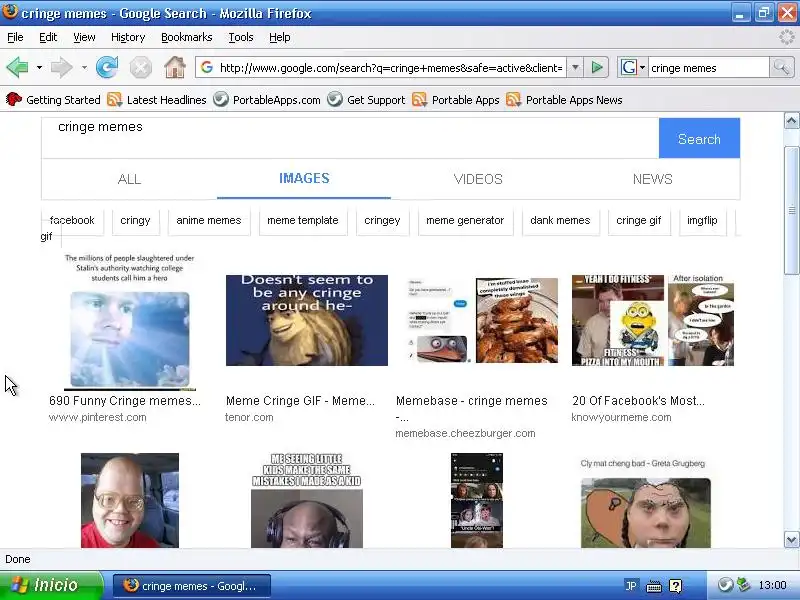Open the Portable Apps feed bookmark
Image resolution: width=800 pixels, height=600 pixels.
[x=456, y=99]
